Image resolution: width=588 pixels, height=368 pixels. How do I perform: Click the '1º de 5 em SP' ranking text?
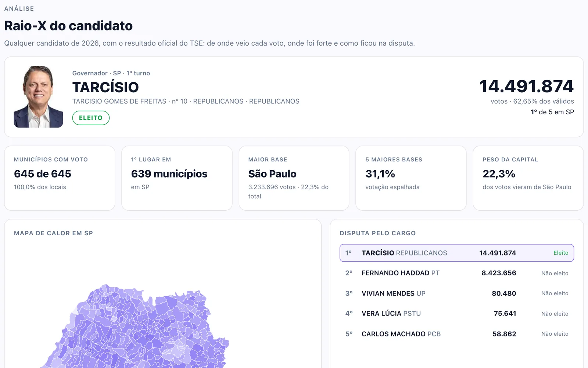pyautogui.click(x=552, y=112)
